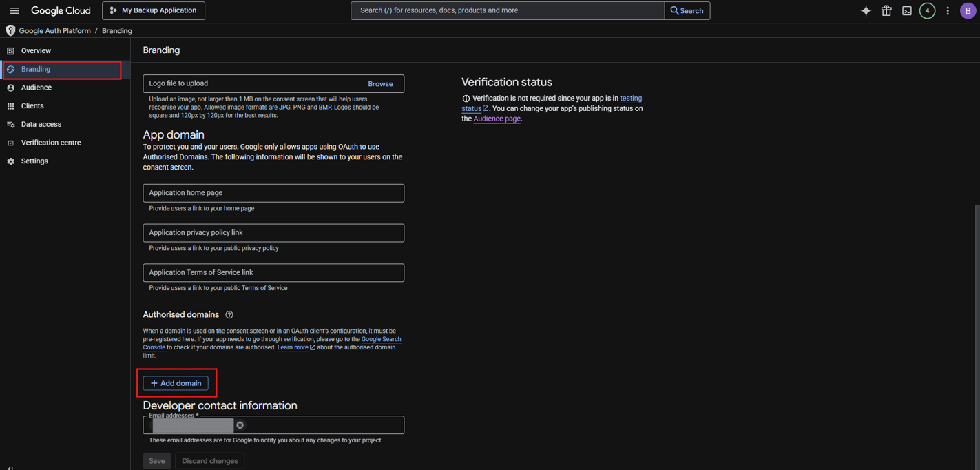980x470 pixels.
Task: Click the Overview dashboard icon
Action: (10, 51)
